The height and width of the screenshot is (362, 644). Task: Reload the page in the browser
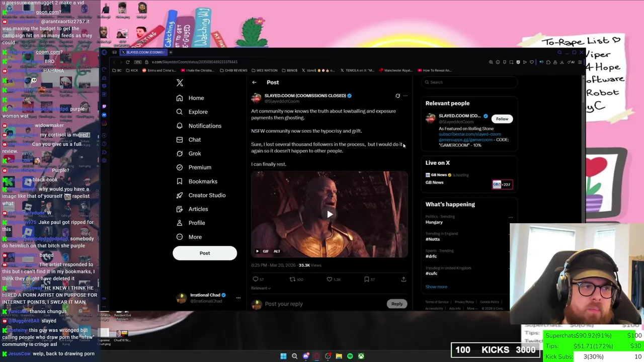pyautogui.click(x=128, y=62)
